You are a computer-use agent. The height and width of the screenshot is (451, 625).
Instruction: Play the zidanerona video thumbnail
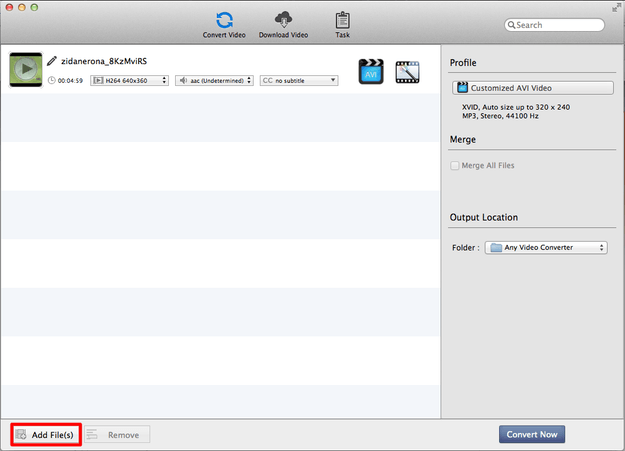tap(26, 69)
